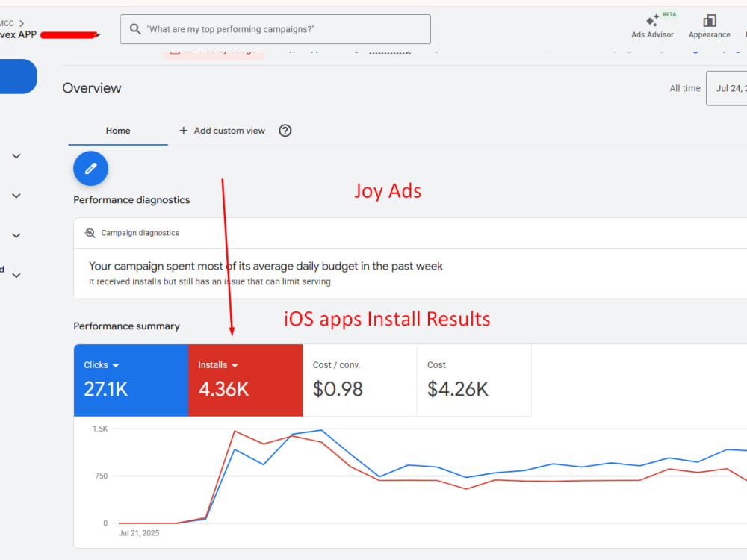747x560 pixels.
Task: Click the blue pencil edit button
Action: [x=90, y=169]
